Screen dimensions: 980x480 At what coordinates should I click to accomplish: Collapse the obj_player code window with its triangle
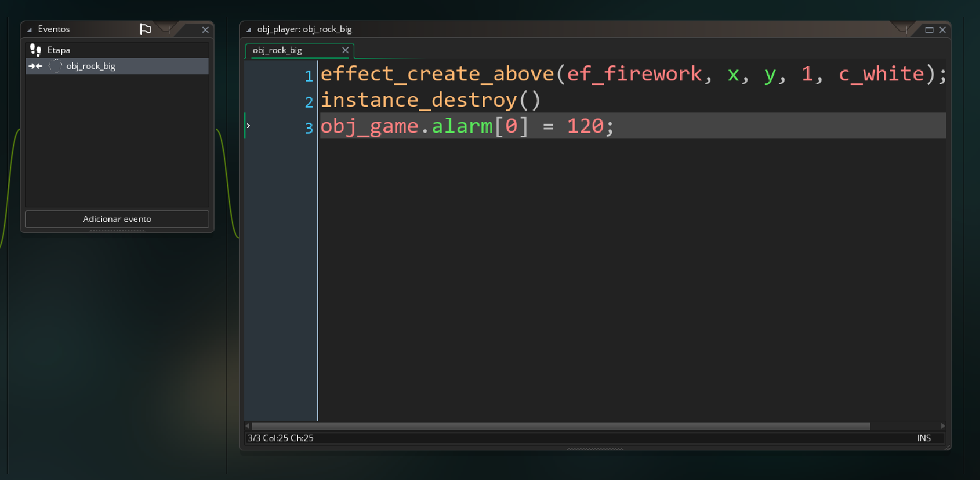point(248,30)
